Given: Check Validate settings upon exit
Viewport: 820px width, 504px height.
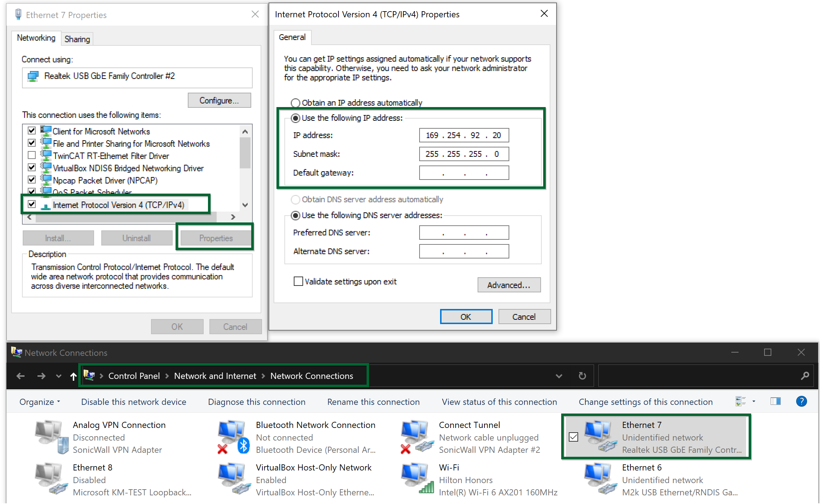Looking at the screenshot, I should coord(298,281).
